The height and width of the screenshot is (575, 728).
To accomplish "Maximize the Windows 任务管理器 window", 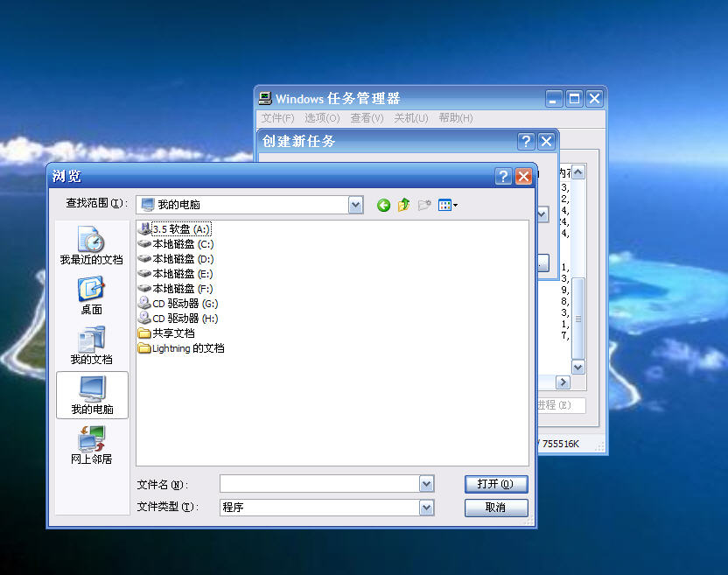I will pyautogui.click(x=574, y=99).
